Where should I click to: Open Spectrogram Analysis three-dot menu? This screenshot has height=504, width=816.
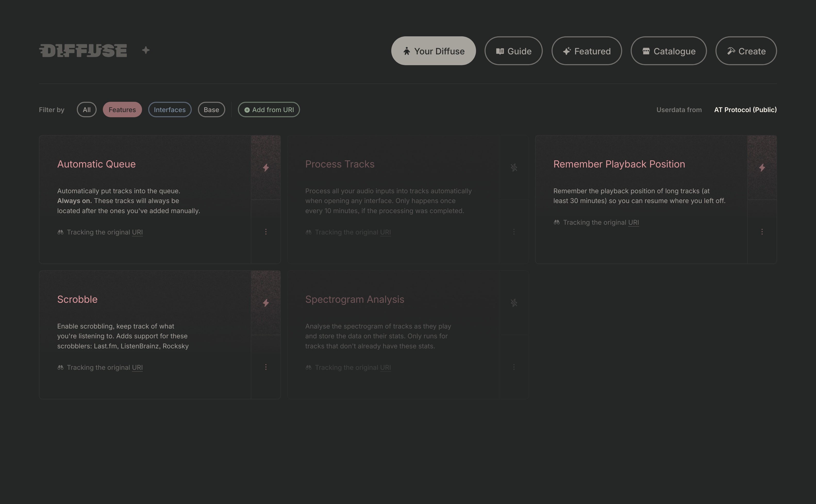tap(514, 367)
